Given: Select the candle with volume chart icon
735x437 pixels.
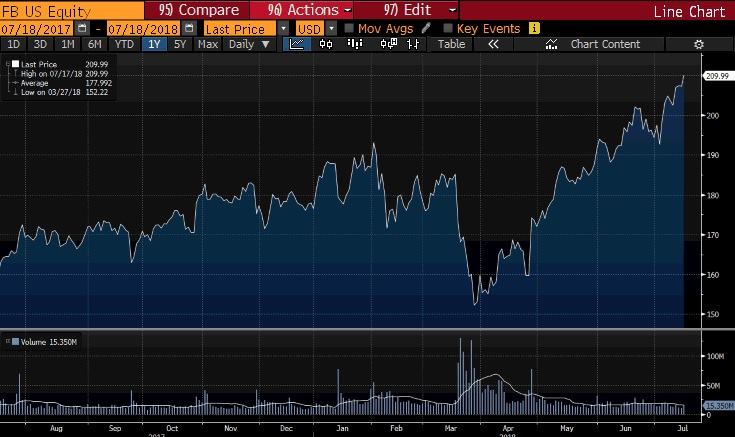Looking at the screenshot, I should pos(389,44).
